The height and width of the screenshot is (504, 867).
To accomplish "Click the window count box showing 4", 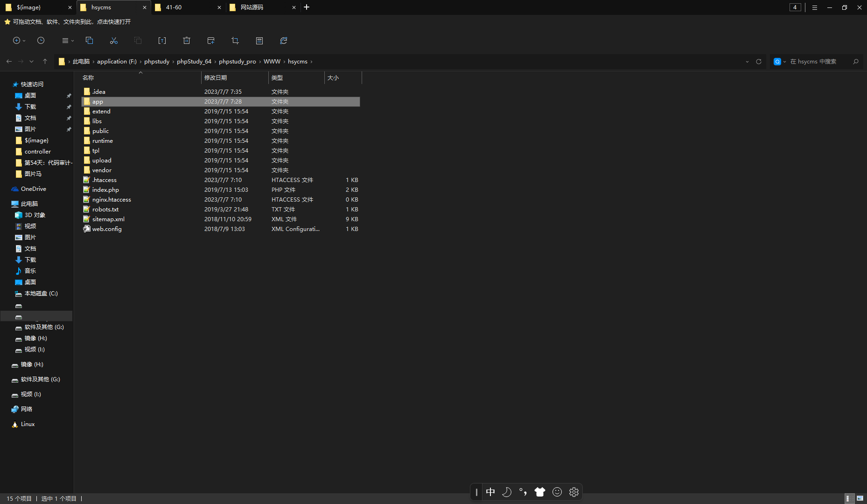I will coord(795,7).
